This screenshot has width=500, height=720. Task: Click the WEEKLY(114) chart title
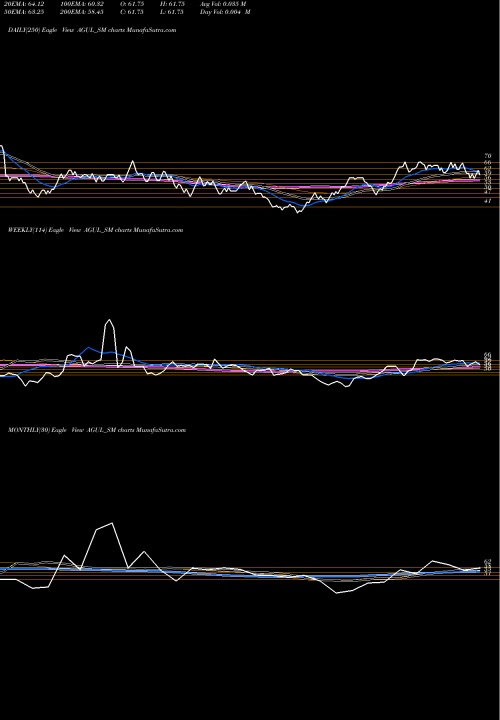click(x=96, y=230)
